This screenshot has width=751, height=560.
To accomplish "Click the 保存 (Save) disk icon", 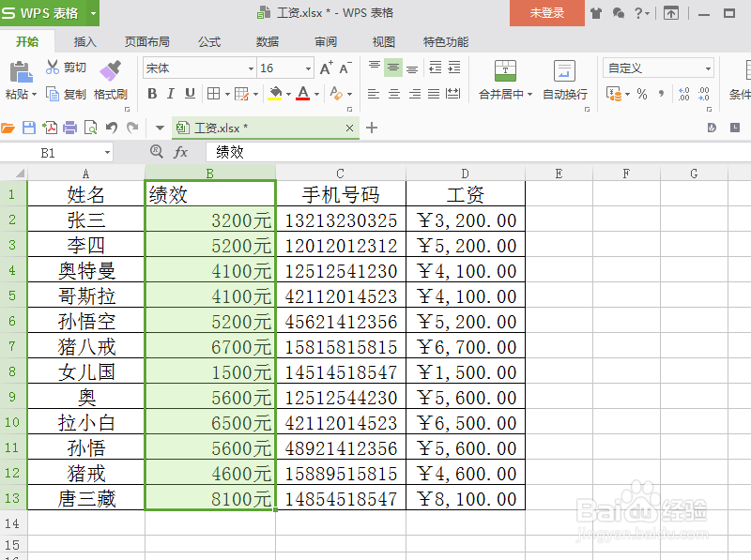I will point(29,127).
